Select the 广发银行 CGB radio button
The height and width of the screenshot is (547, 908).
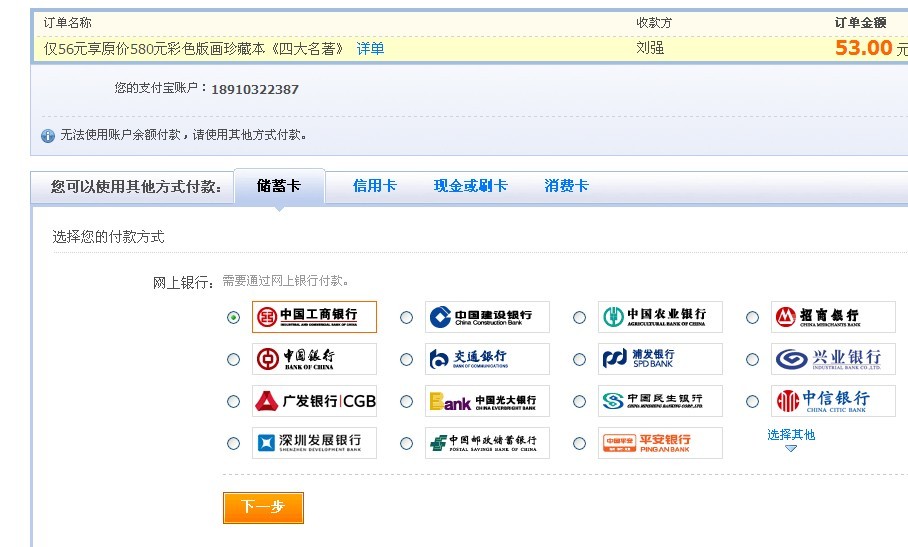[233, 401]
